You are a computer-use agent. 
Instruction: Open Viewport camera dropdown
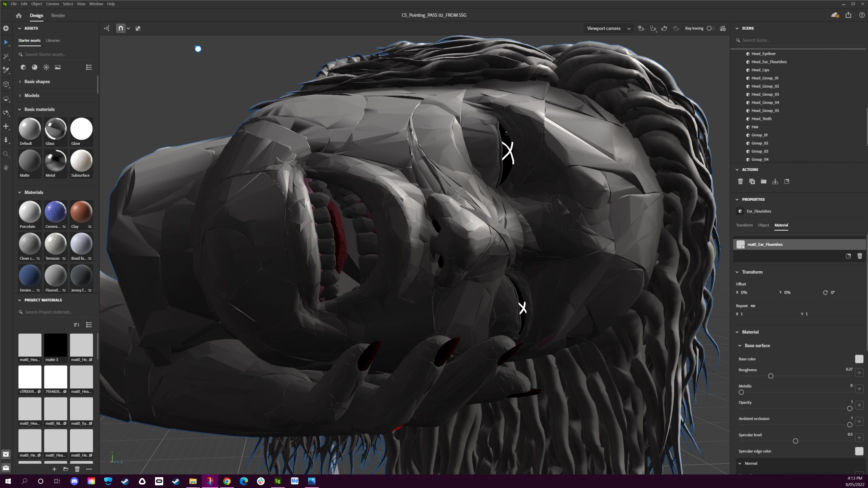tap(608, 28)
